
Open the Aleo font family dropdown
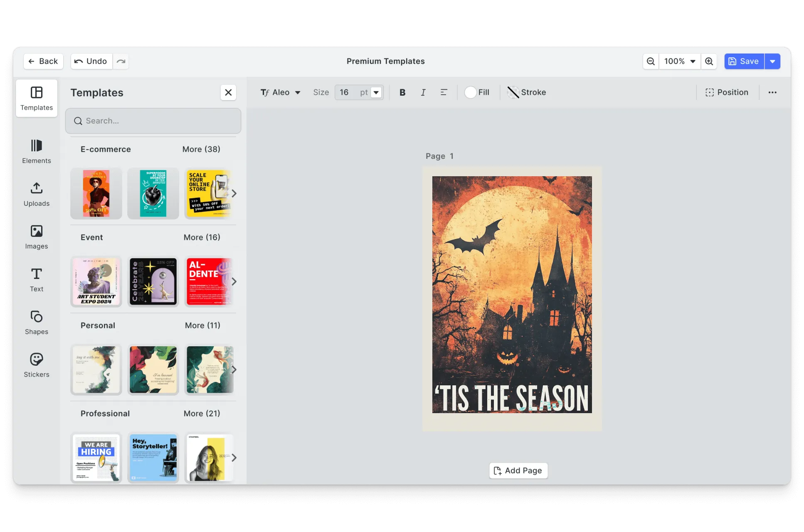pyautogui.click(x=281, y=92)
